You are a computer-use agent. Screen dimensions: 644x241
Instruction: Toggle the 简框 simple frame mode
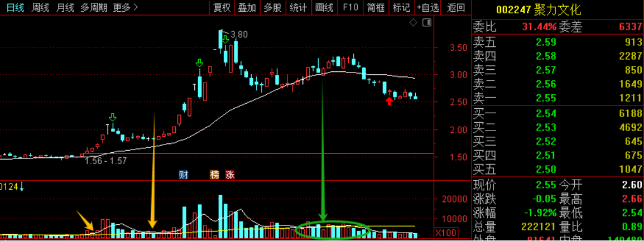pos(376,7)
